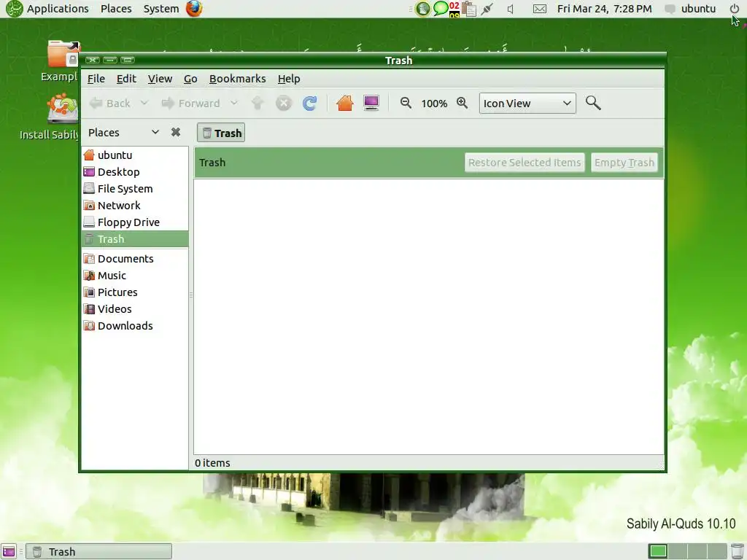The image size is (747, 560).
Task: Go to Home folder via house icon
Action: (x=344, y=103)
